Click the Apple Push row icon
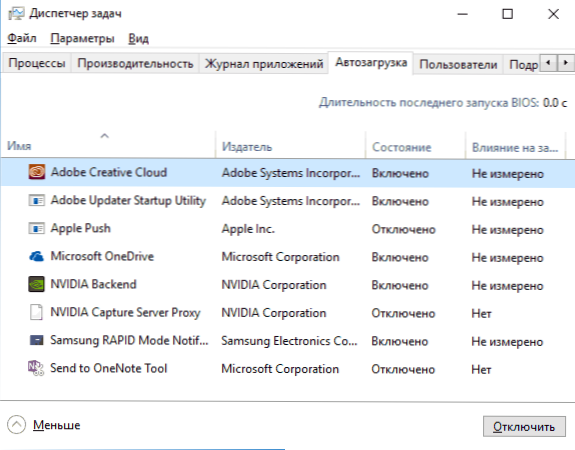 tap(37, 228)
